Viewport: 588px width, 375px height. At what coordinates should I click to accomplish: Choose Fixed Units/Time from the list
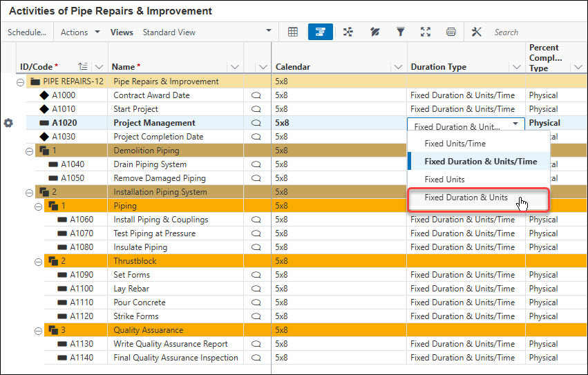click(x=455, y=144)
